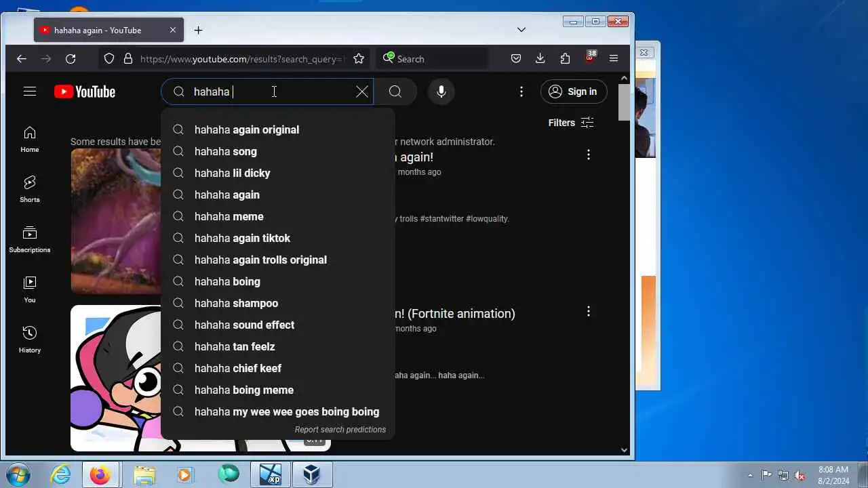The image size is (868, 488).
Task: Click the scrollbar down arrow
Action: tap(625, 449)
